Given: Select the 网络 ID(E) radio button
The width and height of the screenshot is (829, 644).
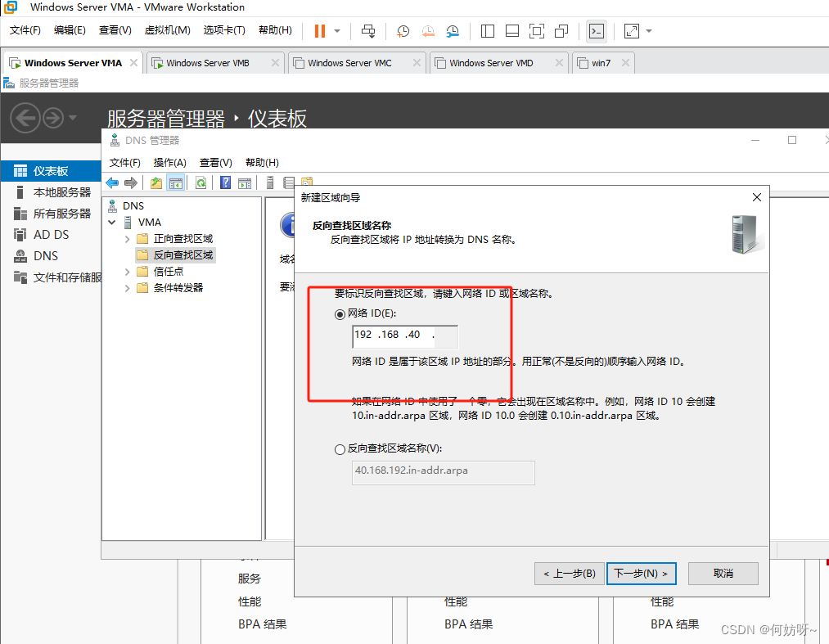Looking at the screenshot, I should (x=340, y=313).
